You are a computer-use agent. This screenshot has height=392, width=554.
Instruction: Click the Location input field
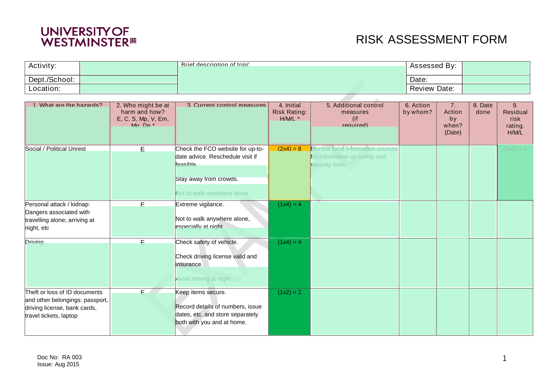point(129,89)
